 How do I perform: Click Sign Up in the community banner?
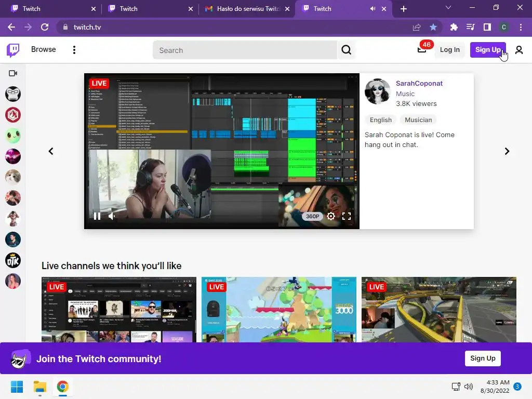tap(483, 358)
